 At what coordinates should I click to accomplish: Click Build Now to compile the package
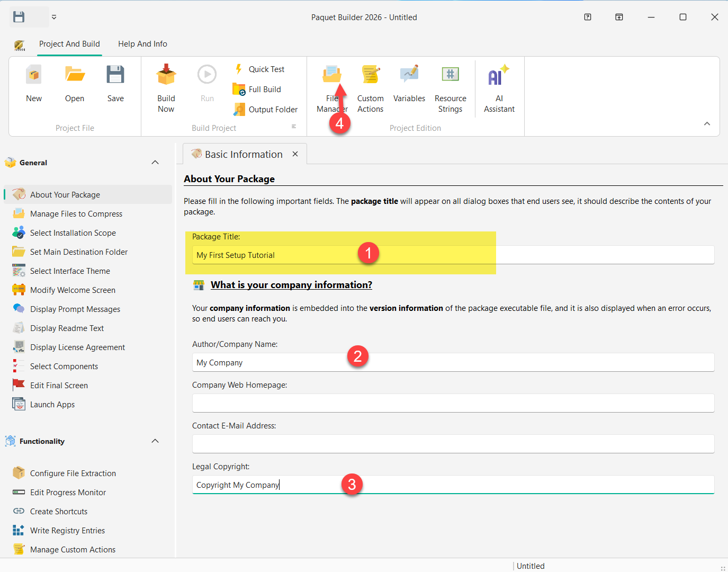(166, 87)
